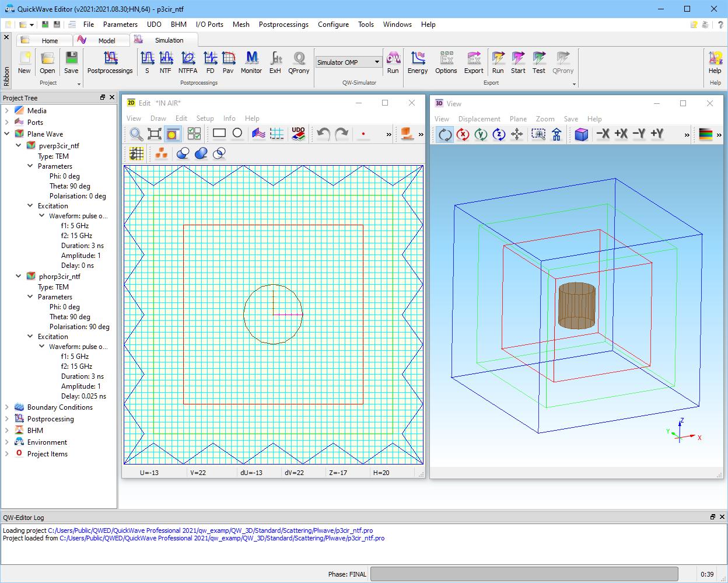The height and width of the screenshot is (583, 728).
Task: Expand the Boundary Conditions node
Action: tap(7, 407)
